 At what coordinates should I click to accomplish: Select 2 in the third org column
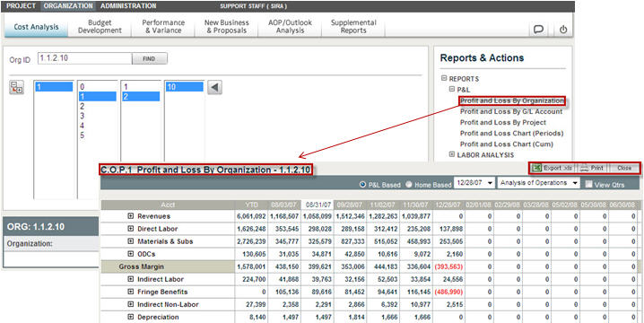tap(141, 97)
